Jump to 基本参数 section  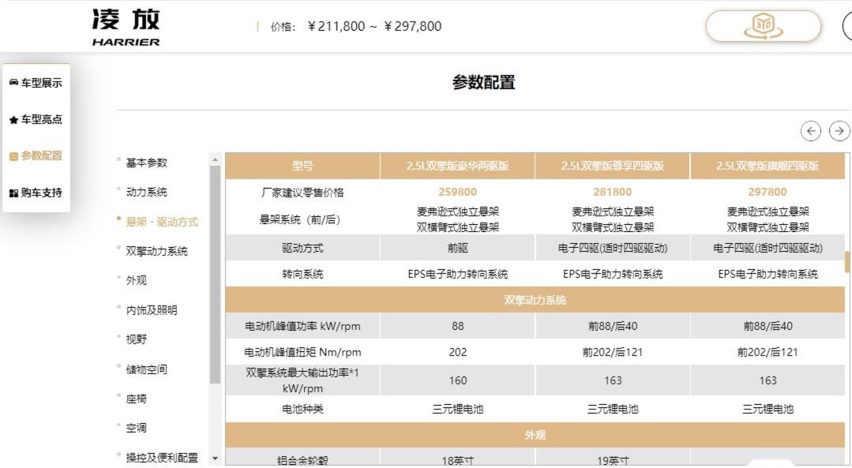coord(147,163)
